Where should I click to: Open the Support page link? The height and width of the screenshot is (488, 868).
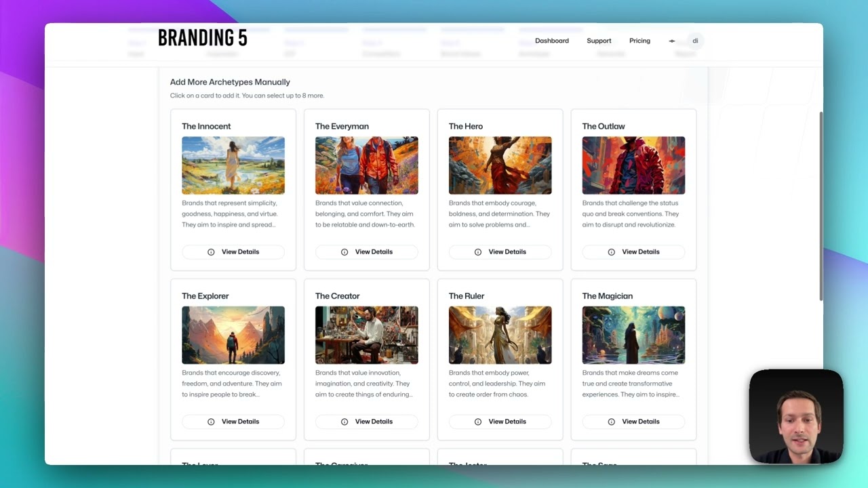click(x=599, y=41)
